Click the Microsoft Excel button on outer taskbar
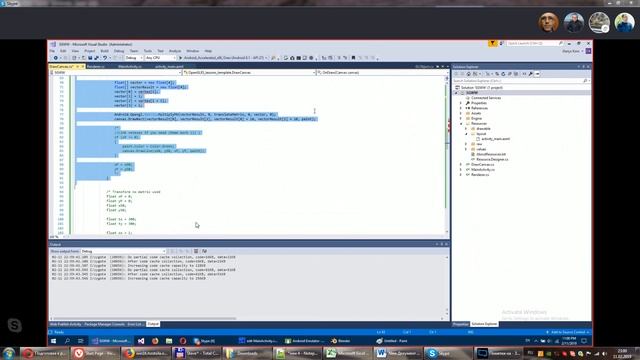This screenshot has width=640, height=360. click(x=347, y=353)
